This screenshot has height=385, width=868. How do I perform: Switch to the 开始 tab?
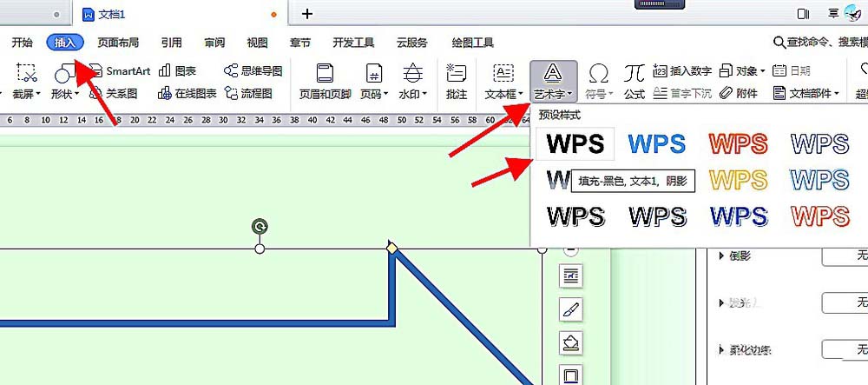(x=23, y=43)
